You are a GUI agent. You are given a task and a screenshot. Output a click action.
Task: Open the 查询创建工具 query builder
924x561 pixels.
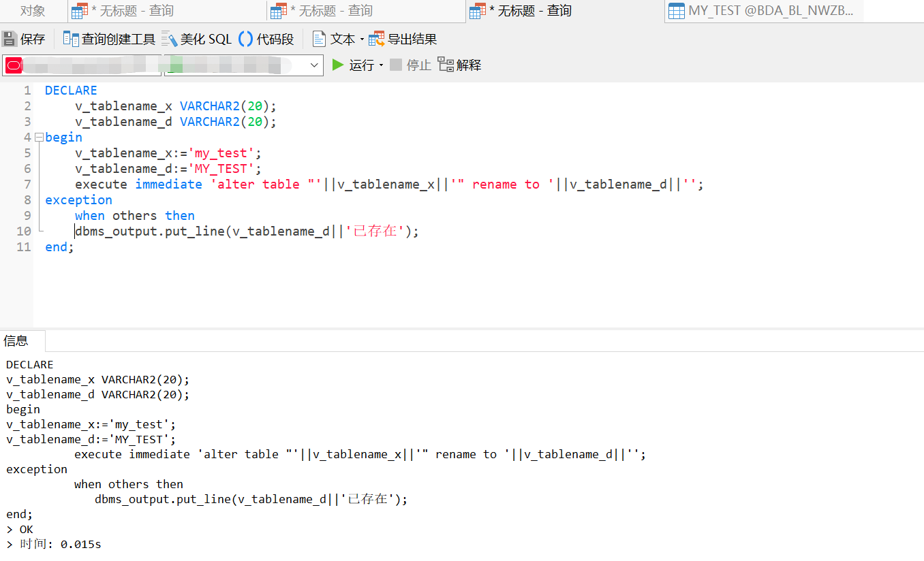coord(109,39)
